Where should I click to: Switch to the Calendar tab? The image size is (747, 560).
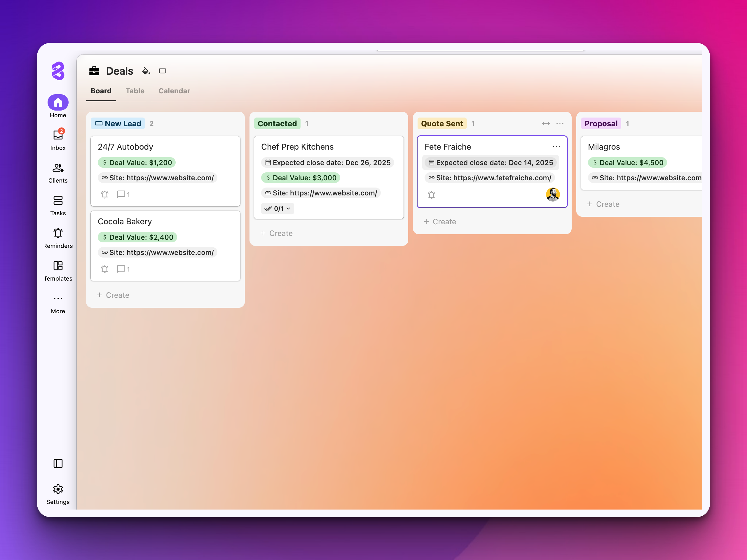[174, 91]
